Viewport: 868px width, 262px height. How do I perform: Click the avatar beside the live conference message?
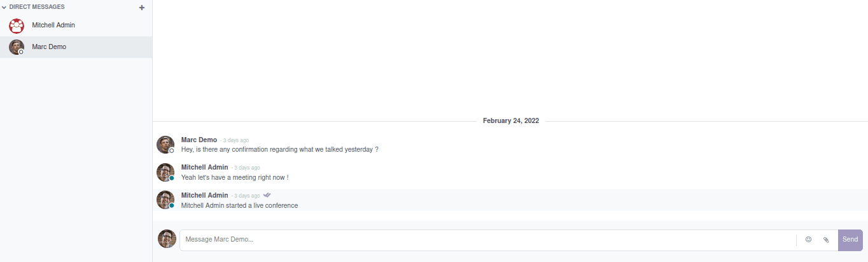(165, 200)
